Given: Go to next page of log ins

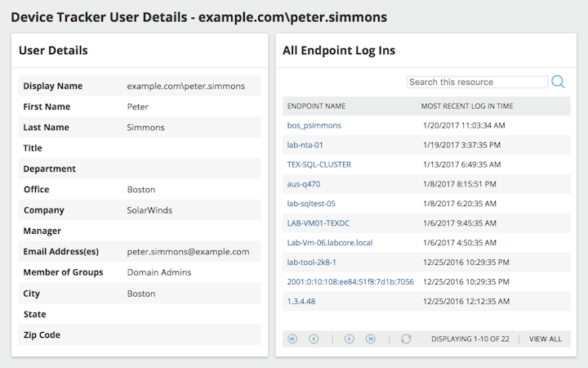Looking at the screenshot, I should [350, 339].
